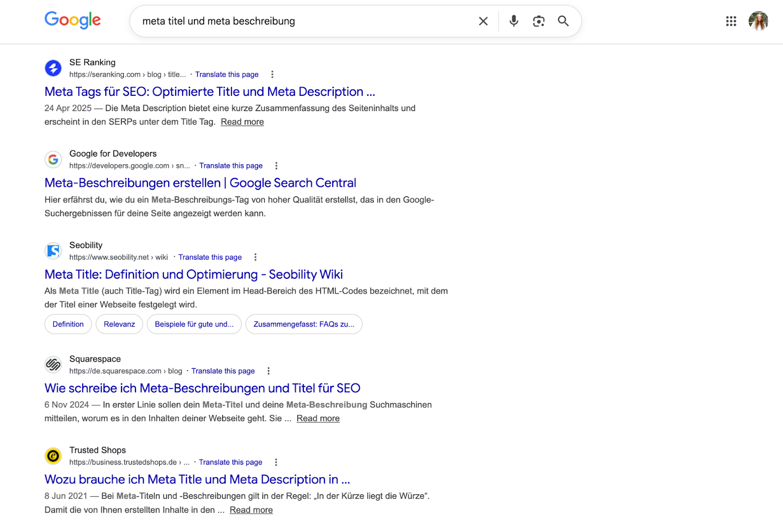Start a voice search with the microphone icon
The height and width of the screenshot is (532, 783).
(x=513, y=21)
